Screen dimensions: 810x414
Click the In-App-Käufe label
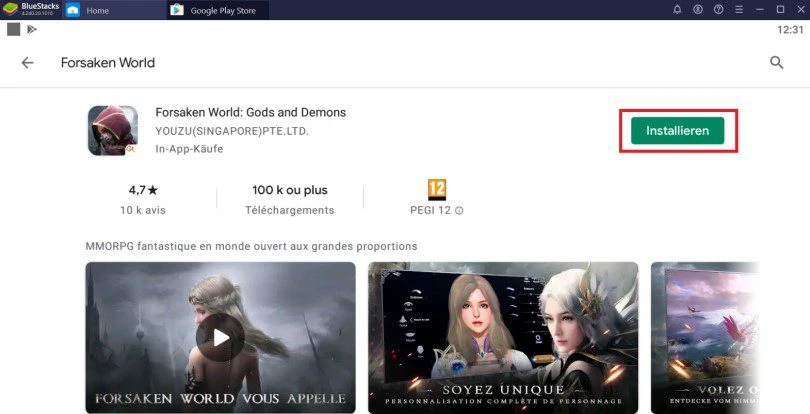(189, 149)
